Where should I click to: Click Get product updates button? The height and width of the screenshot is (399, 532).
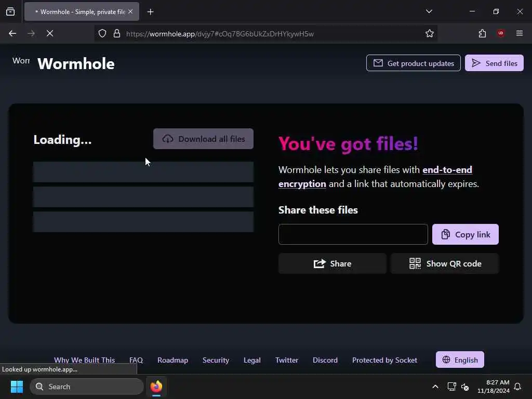point(413,63)
